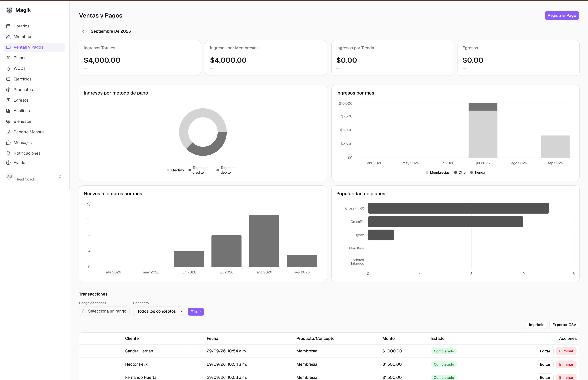Click the Ejercicios list icon
The image size is (588, 380).
(8, 79)
